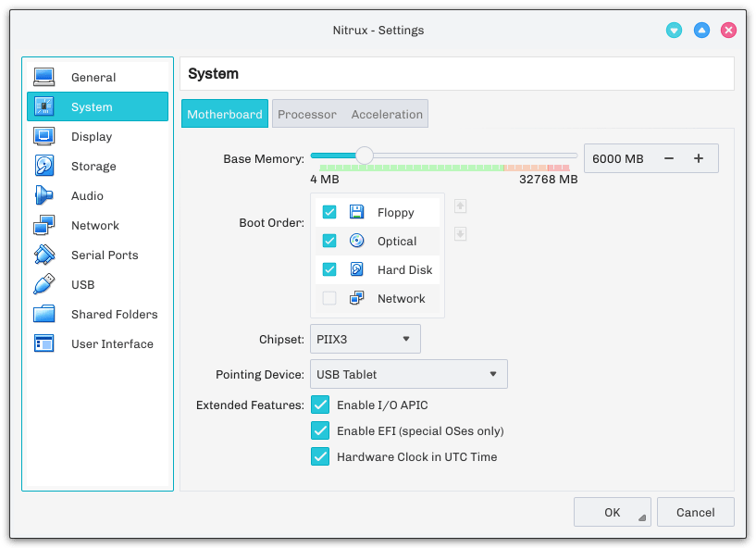Open the Pointing Device USB Tablet dropdown
Screen dimensions: 756x548
(409, 374)
